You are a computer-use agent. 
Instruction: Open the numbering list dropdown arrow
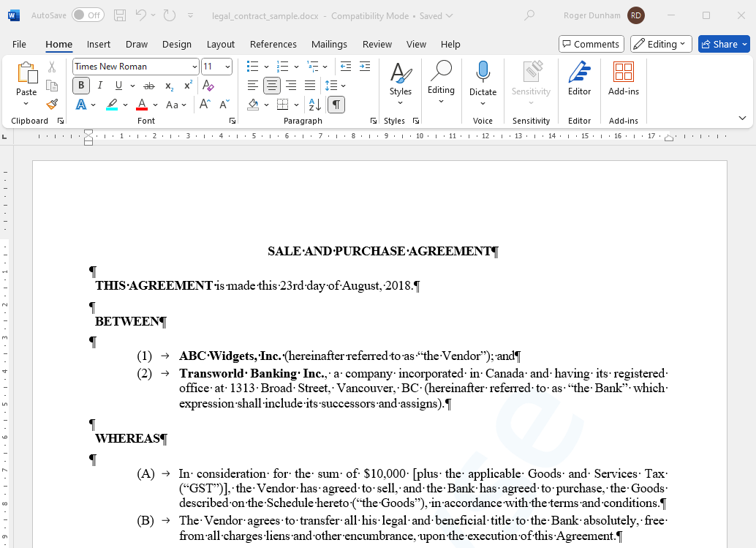point(296,67)
